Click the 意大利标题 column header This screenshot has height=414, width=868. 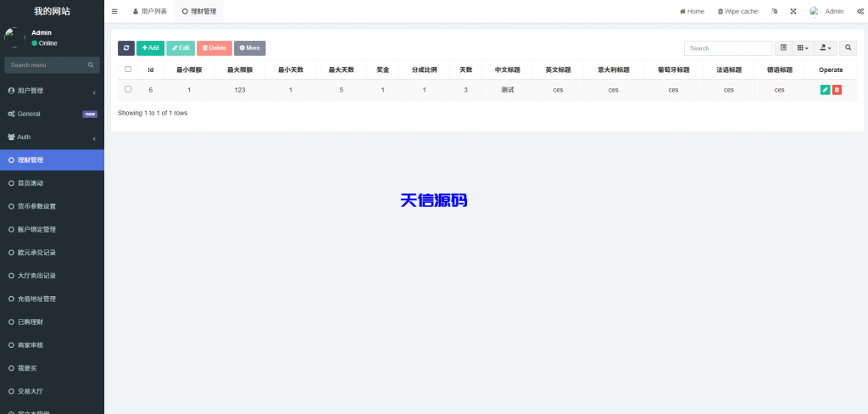click(614, 70)
